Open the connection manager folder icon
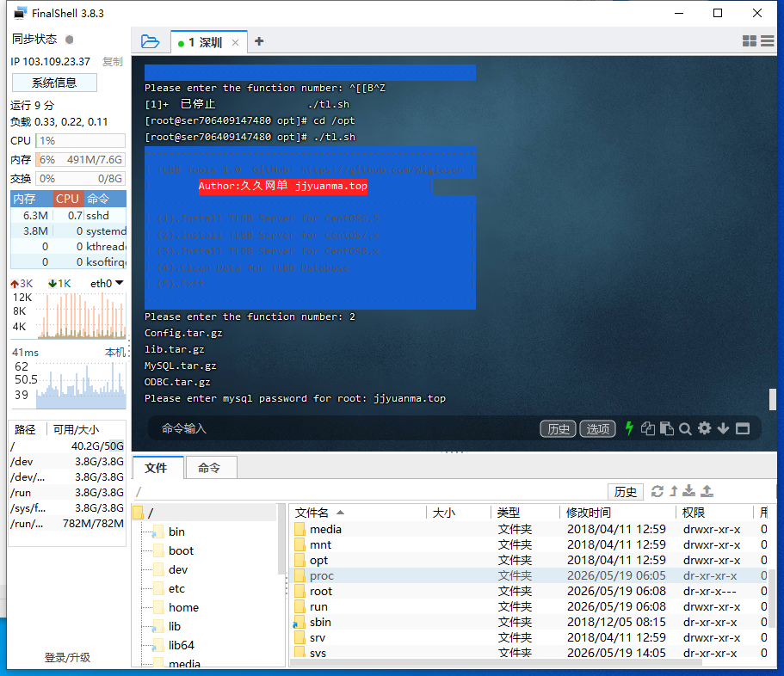Screen dimensions: 784x676 pyautogui.click(x=150, y=41)
